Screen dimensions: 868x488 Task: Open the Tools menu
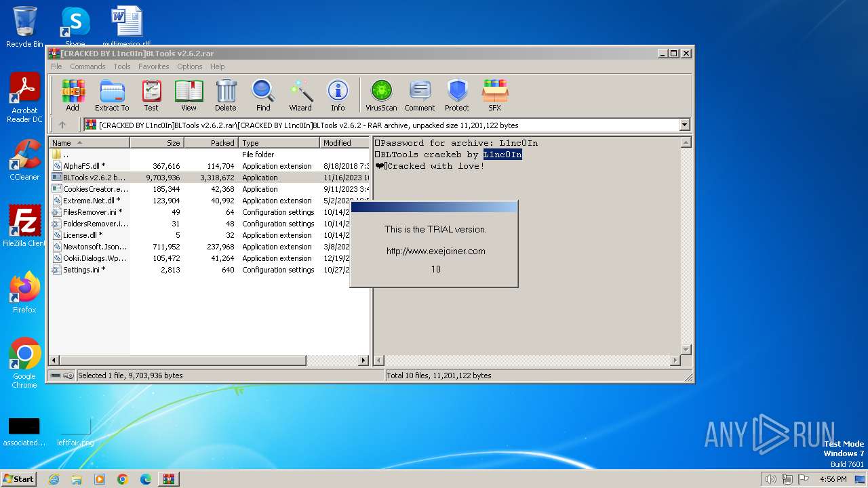tap(122, 66)
